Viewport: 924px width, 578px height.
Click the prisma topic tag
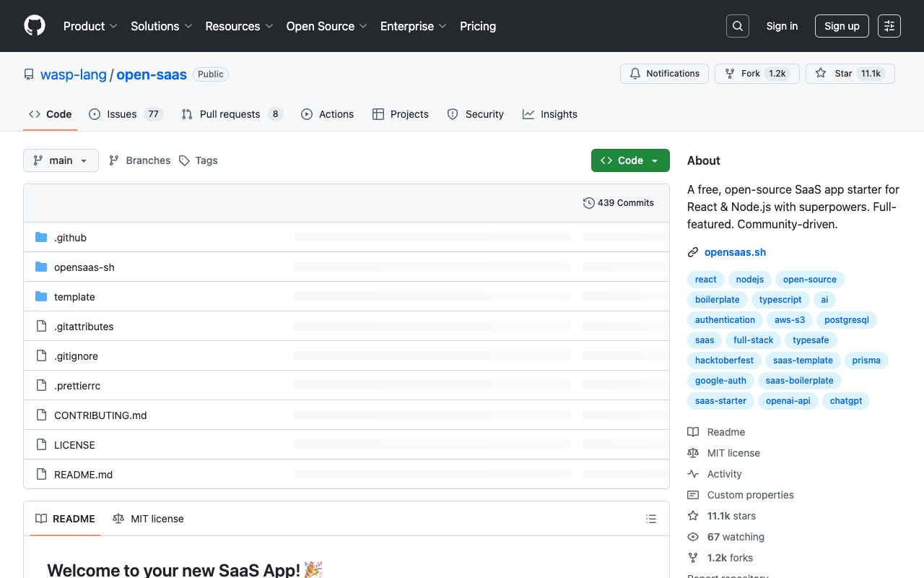point(866,361)
